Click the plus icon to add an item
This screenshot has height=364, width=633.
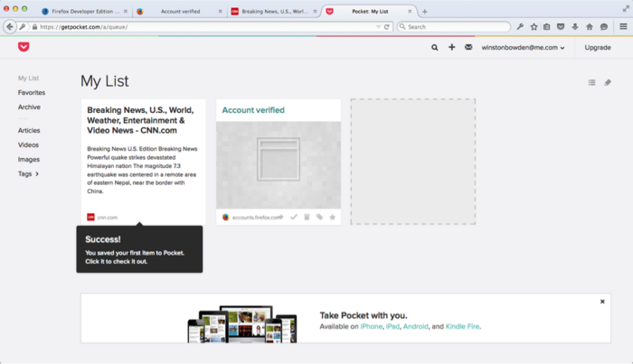(x=451, y=47)
